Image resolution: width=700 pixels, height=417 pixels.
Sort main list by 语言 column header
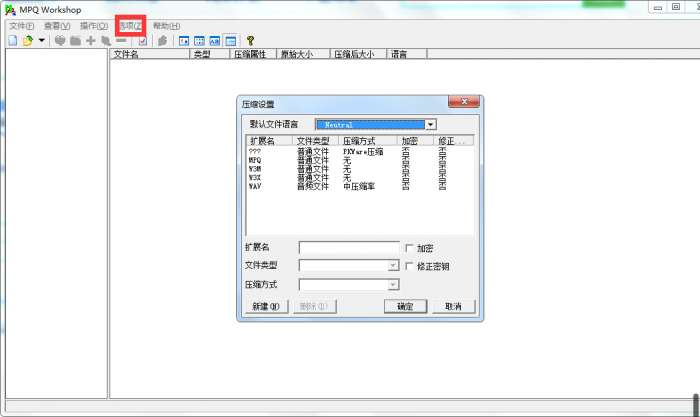(407, 54)
